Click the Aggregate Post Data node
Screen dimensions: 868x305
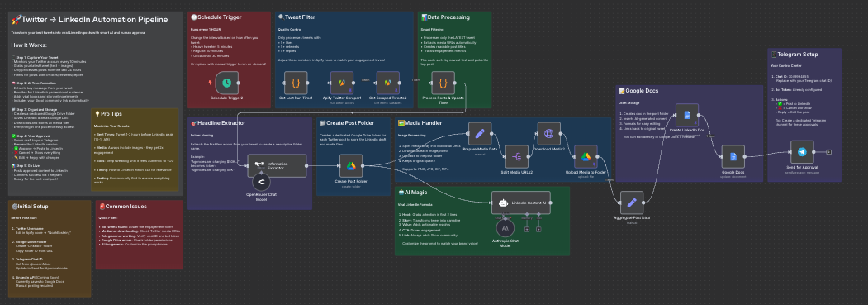[x=632, y=203]
